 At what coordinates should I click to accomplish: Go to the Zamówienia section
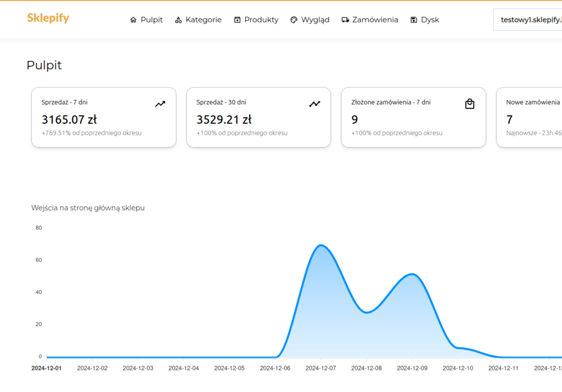(375, 20)
